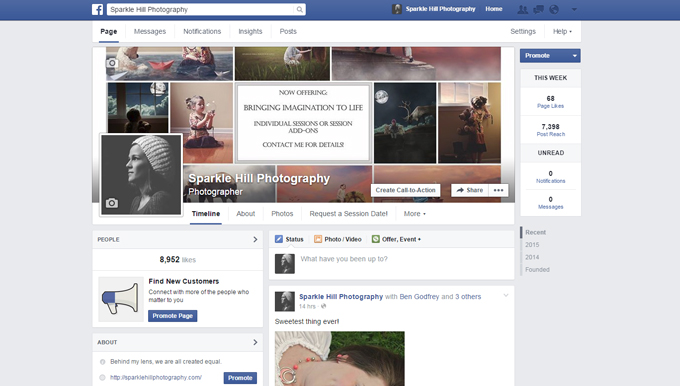The width and height of the screenshot is (680, 386).
Task: Open the globe notifications icon
Action: pos(554,9)
